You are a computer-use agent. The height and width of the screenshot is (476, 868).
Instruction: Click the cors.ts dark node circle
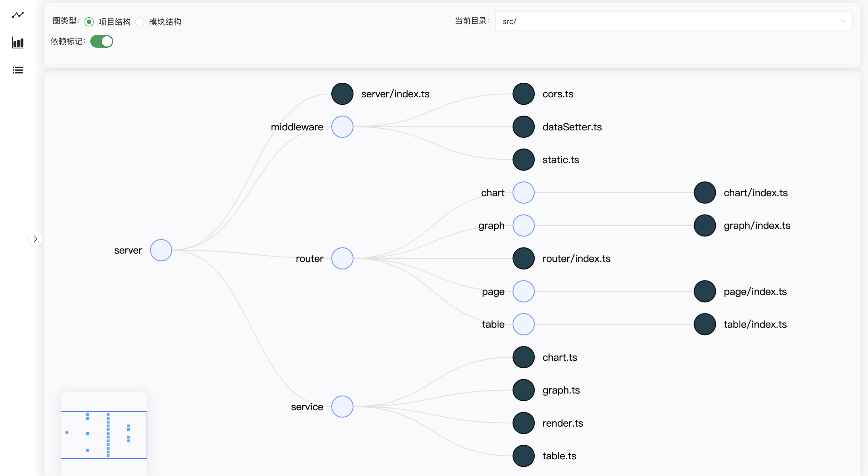pyautogui.click(x=523, y=94)
